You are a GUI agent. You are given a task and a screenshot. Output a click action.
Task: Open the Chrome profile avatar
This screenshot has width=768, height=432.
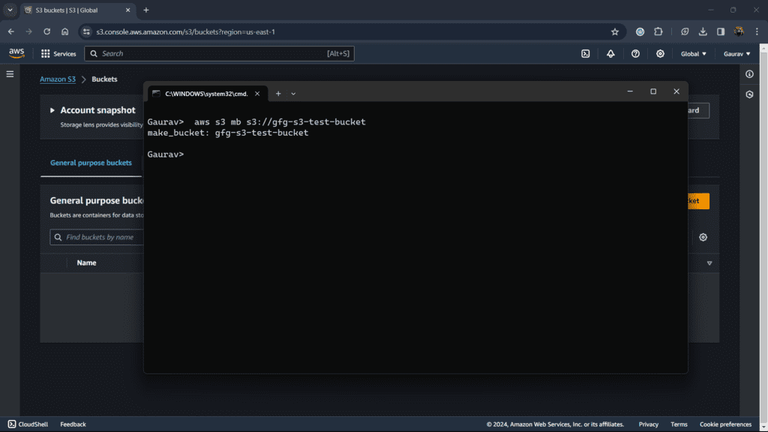coord(739,31)
